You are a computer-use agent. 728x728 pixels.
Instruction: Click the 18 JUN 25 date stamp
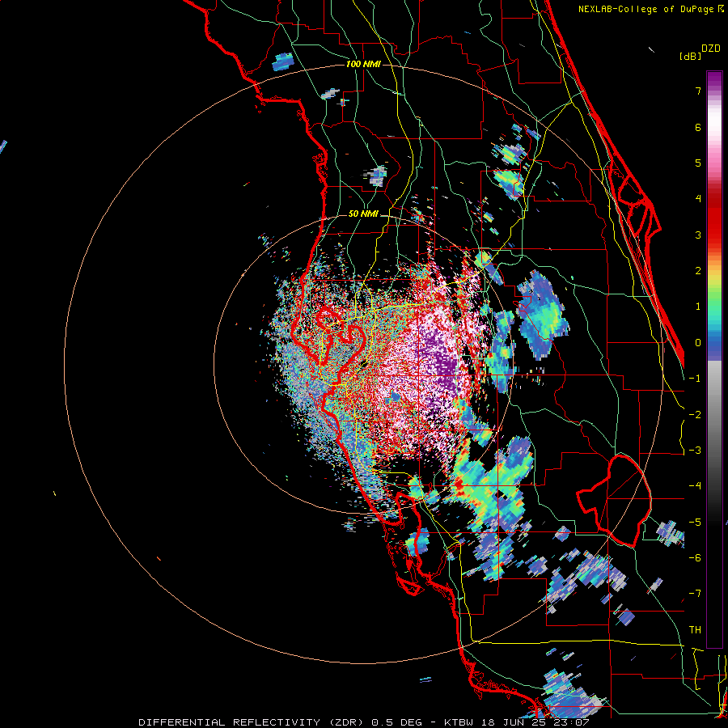[512, 722]
